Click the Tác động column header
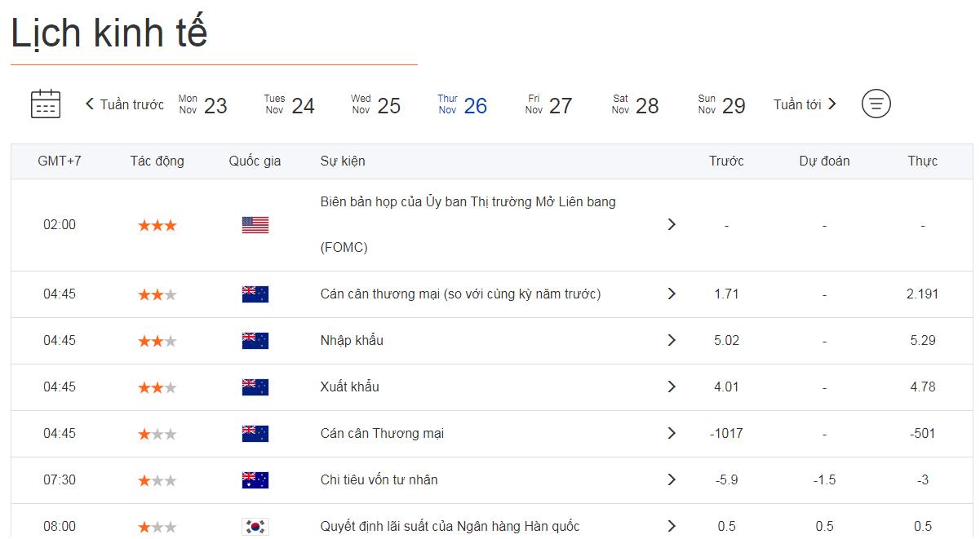The height and width of the screenshot is (539, 980). tap(157, 161)
